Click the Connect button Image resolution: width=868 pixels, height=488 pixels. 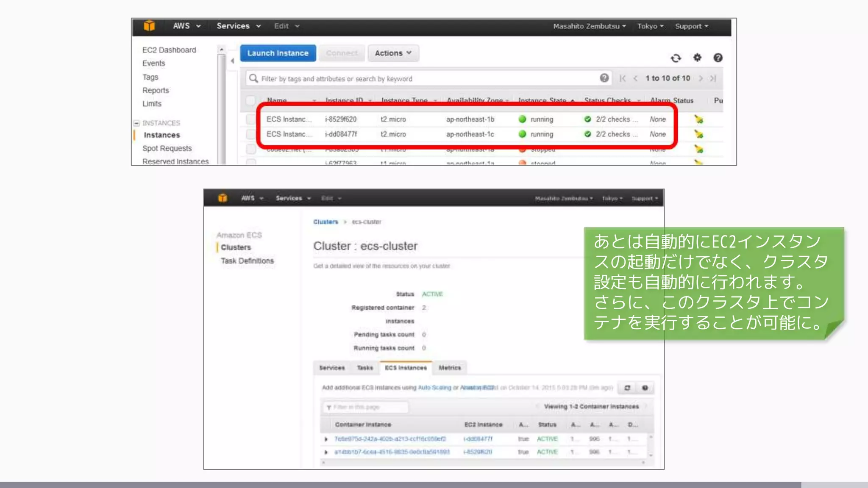pyautogui.click(x=342, y=53)
